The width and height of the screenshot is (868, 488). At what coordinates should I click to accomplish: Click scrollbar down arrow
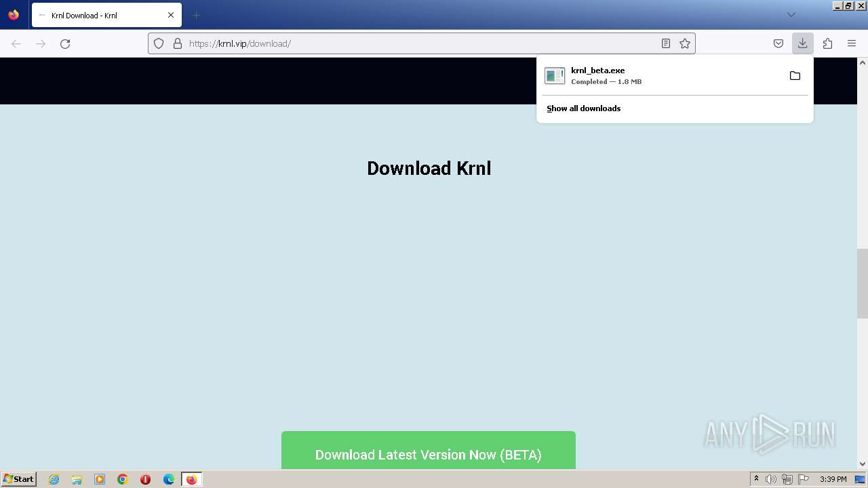863,464
